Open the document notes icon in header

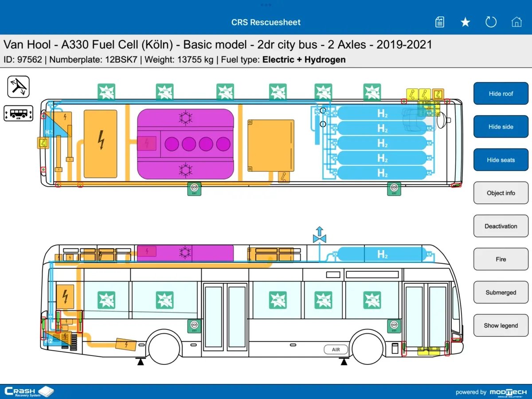point(439,22)
